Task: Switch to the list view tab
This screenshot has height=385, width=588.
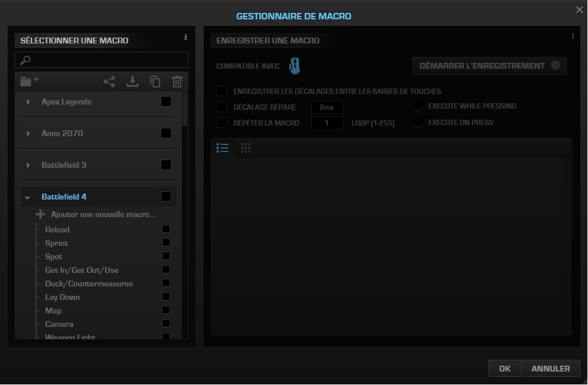Action: pyautogui.click(x=222, y=148)
